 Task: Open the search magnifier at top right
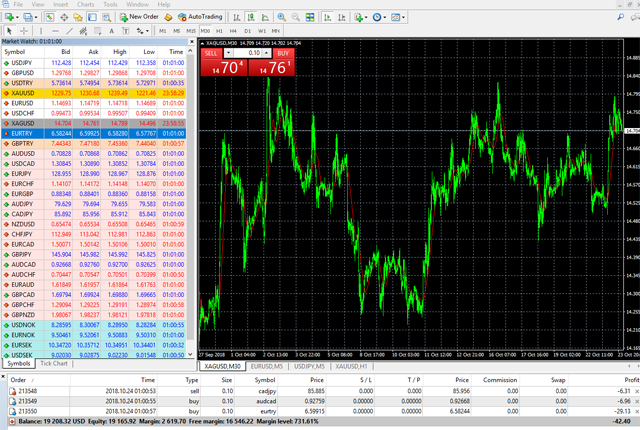(x=620, y=17)
